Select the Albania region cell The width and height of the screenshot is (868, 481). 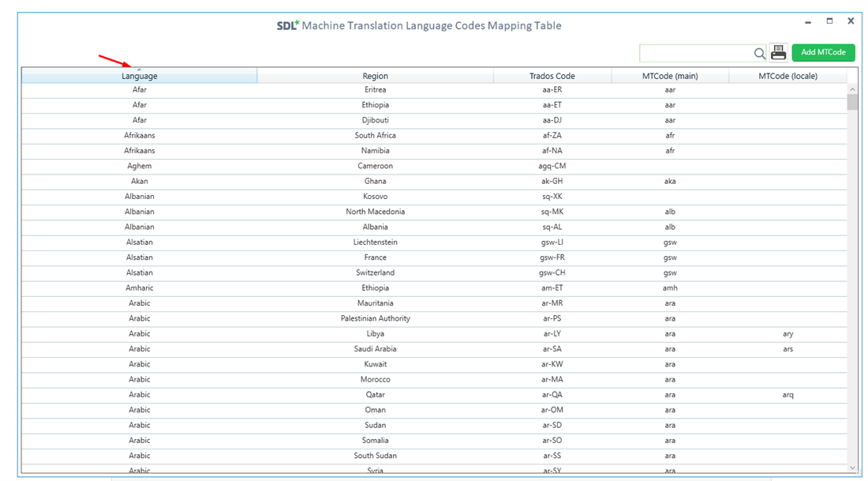pyautogui.click(x=376, y=227)
